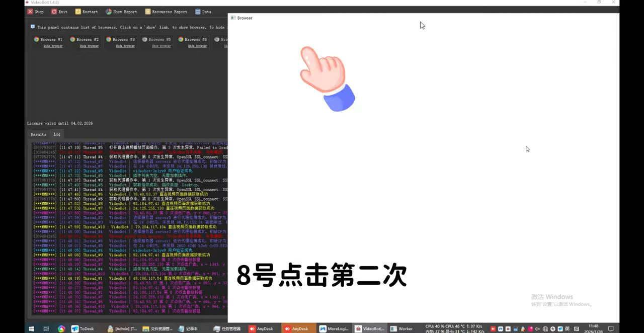Click the Chrome icon in taskbar
The width and height of the screenshot is (644, 333).
(x=61, y=329)
